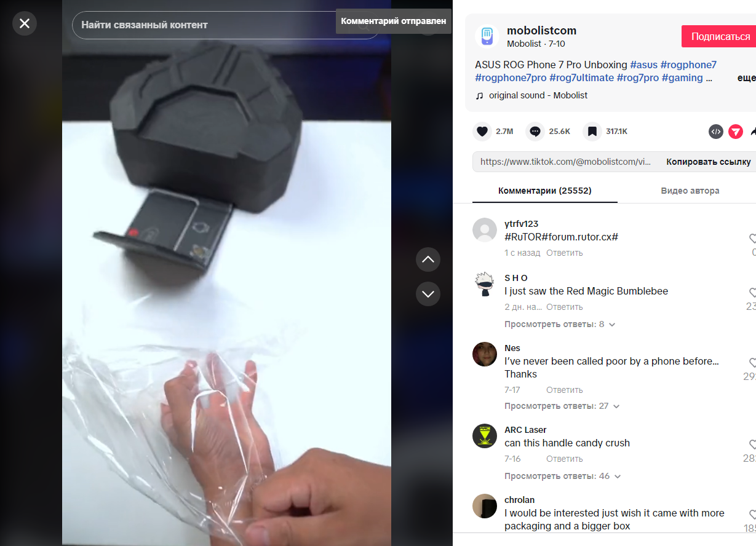This screenshot has width=756, height=546.
Task: Go to previous video with up arrow
Action: (x=428, y=259)
